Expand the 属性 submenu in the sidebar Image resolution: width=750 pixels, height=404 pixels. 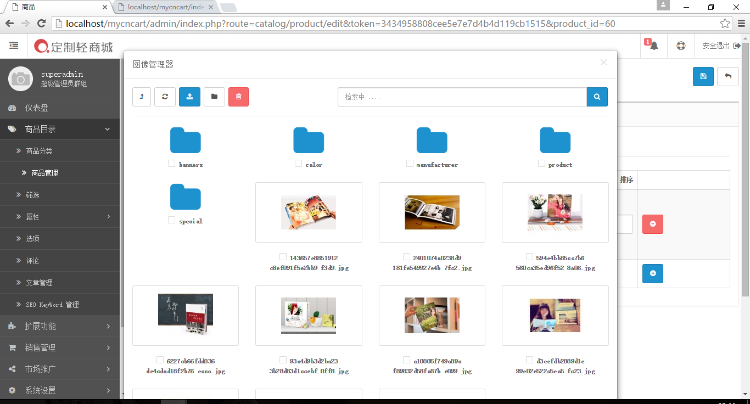coord(60,217)
